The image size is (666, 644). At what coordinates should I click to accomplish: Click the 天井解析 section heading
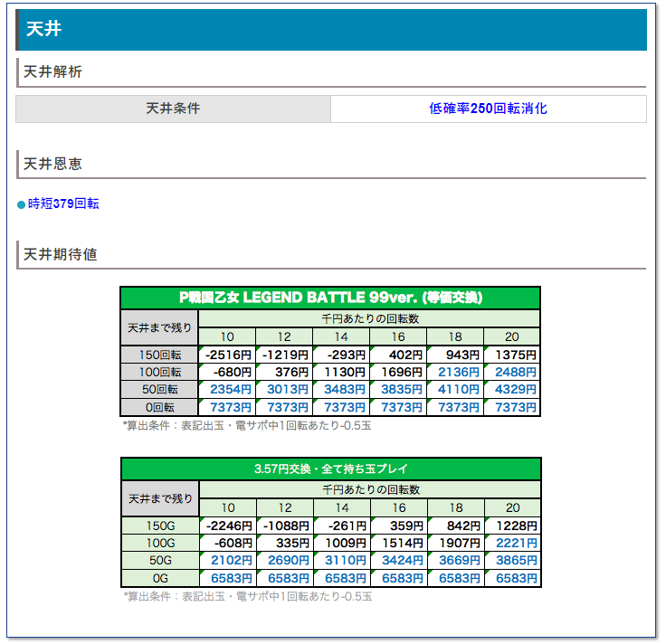[x=52, y=71]
